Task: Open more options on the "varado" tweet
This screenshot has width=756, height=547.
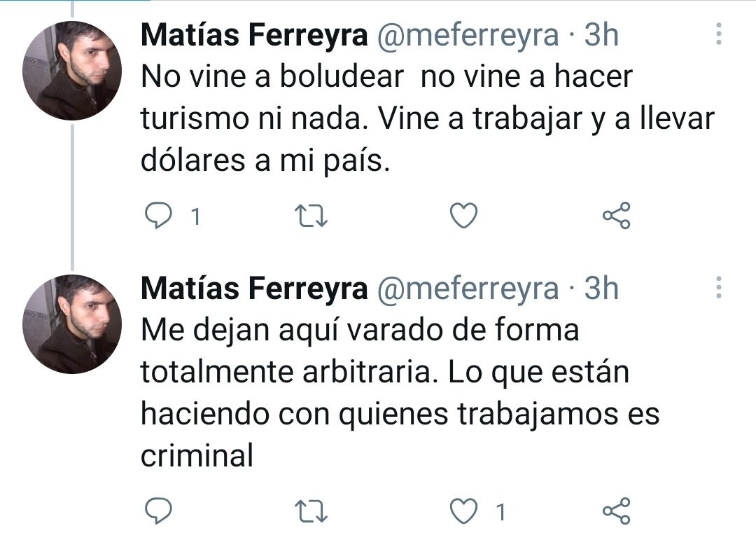Action: [718, 287]
